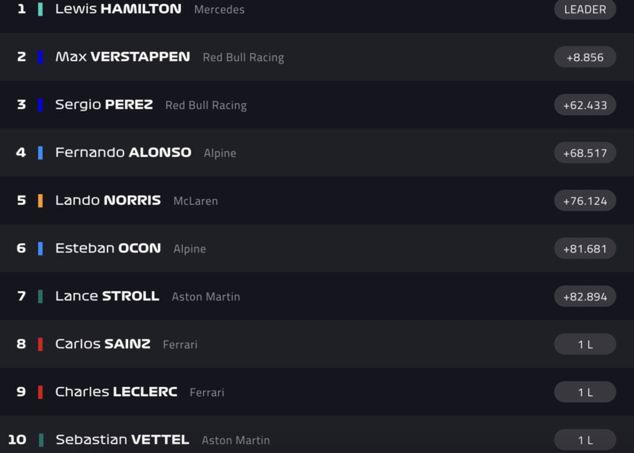
Task: Click Carlos Sainz's red team color bar
Action: click(40, 344)
